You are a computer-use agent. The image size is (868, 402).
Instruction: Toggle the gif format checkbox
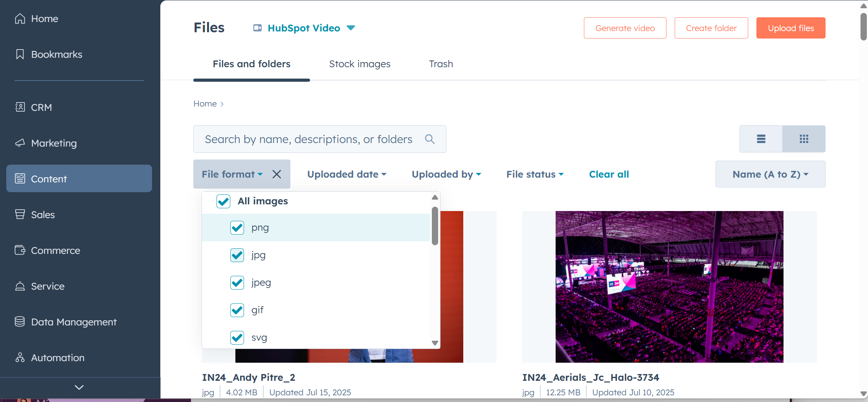pyautogui.click(x=237, y=310)
